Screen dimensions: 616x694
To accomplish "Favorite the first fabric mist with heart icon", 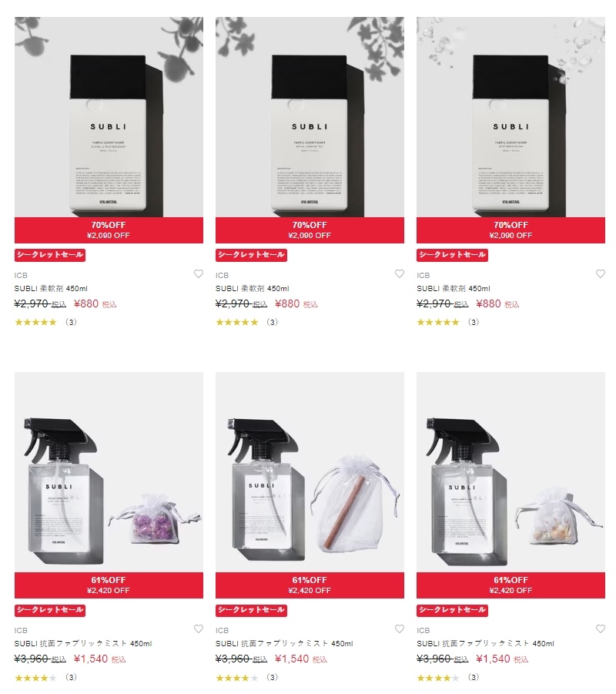I will click(199, 629).
